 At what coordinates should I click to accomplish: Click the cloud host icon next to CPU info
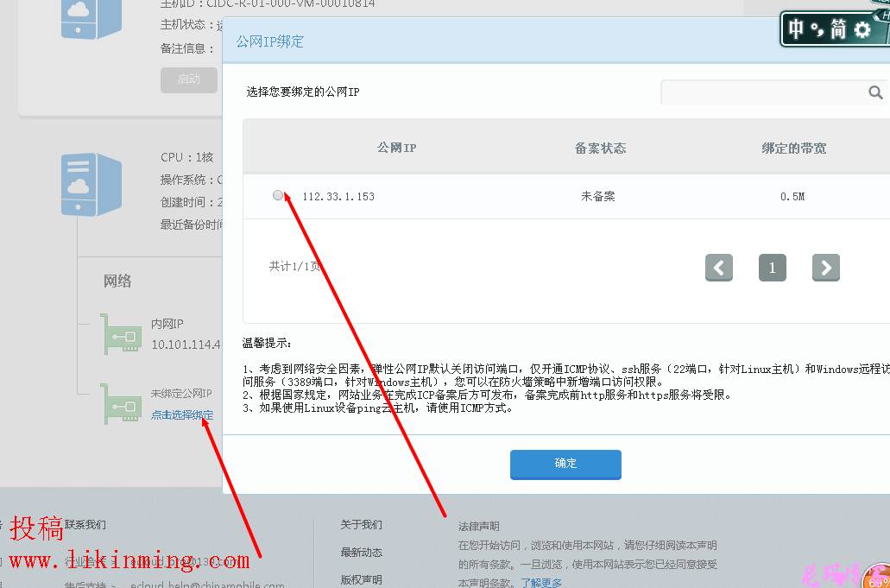pyautogui.click(x=92, y=184)
